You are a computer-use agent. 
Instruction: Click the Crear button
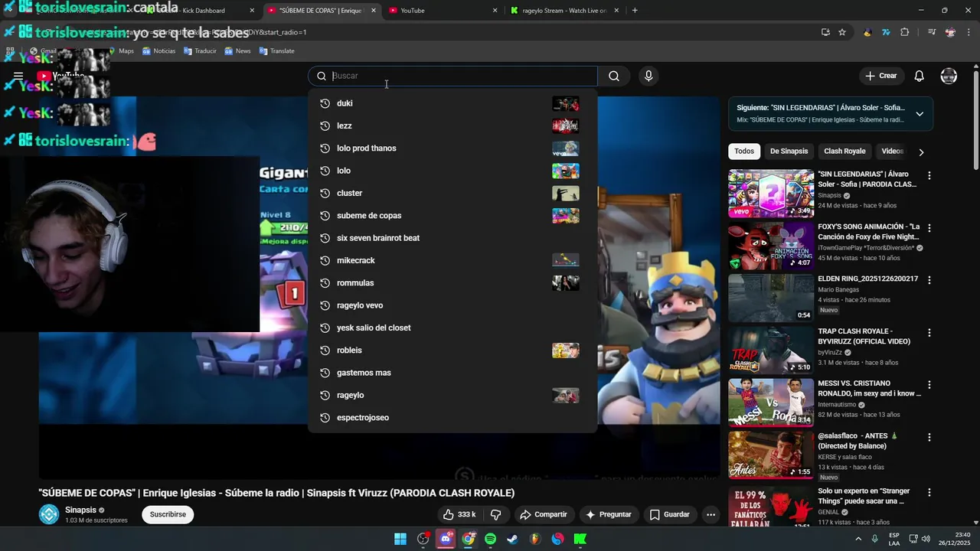(880, 76)
